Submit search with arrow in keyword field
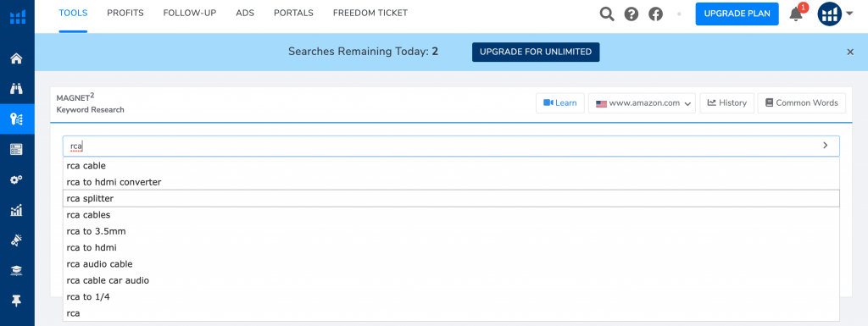The width and height of the screenshot is (868, 326). [825, 146]
